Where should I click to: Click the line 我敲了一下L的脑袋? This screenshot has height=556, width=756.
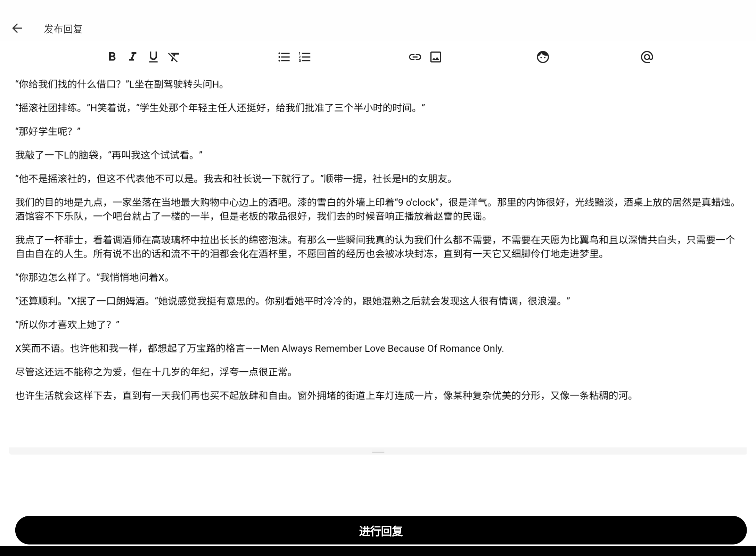point(109,155)
